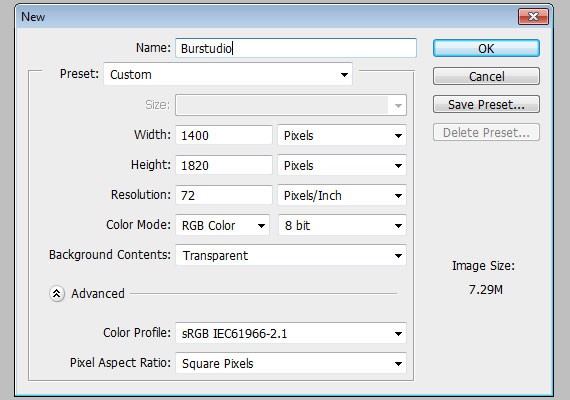
Task: Open the Width units Pixels dropdown
Action: point(342,135)
